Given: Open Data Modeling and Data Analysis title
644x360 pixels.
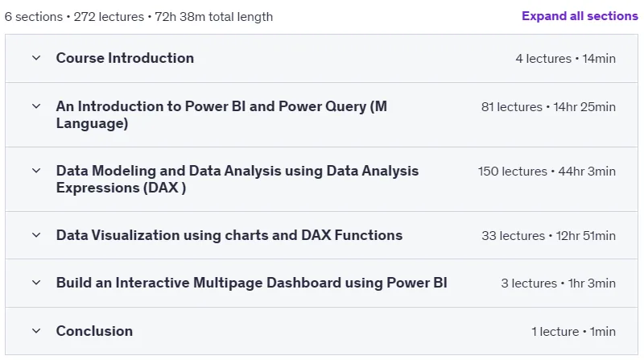Looking at the screenshot, I should [237, 179].
